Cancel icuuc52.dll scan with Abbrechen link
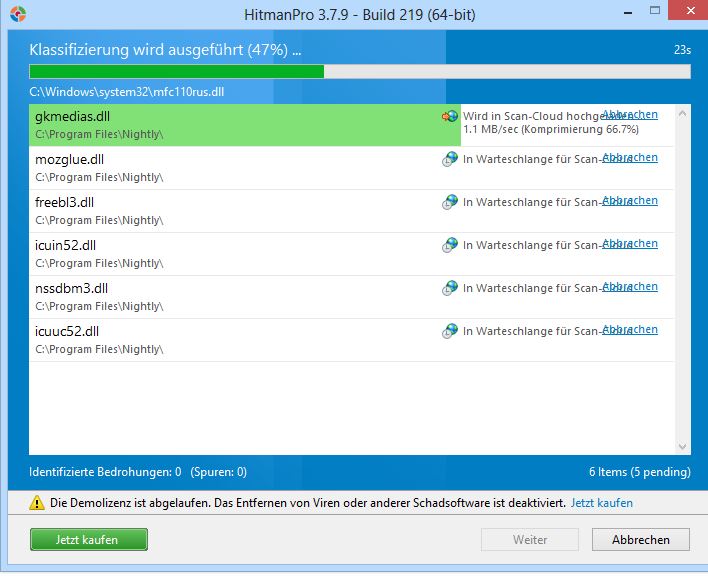708x576 pixels. [x=630, y=329]
